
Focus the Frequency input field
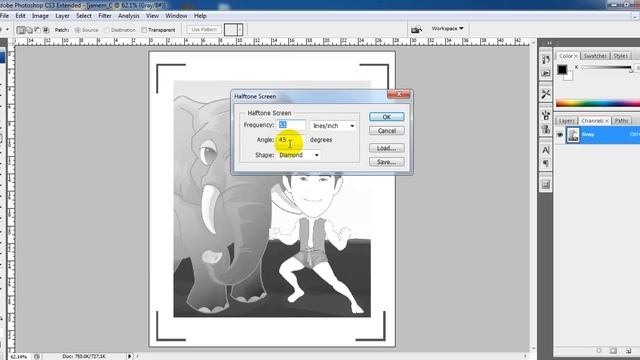(x=291, y=125)
